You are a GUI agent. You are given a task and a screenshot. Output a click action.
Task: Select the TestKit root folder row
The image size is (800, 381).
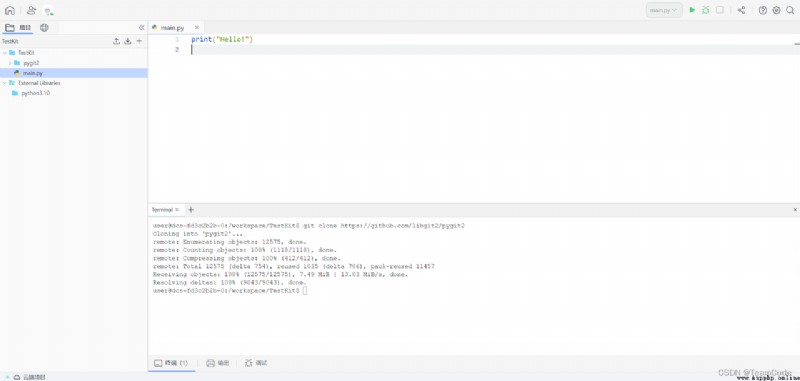click(x=74, y=53)
